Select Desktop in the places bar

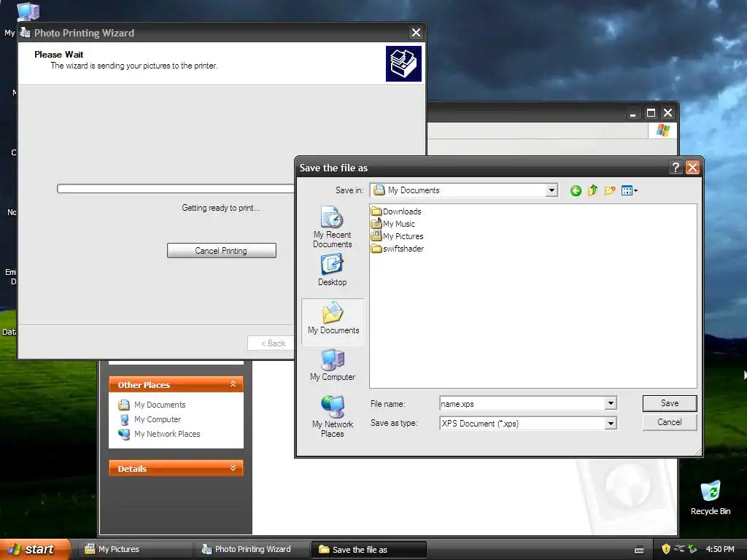pos(332,270)
